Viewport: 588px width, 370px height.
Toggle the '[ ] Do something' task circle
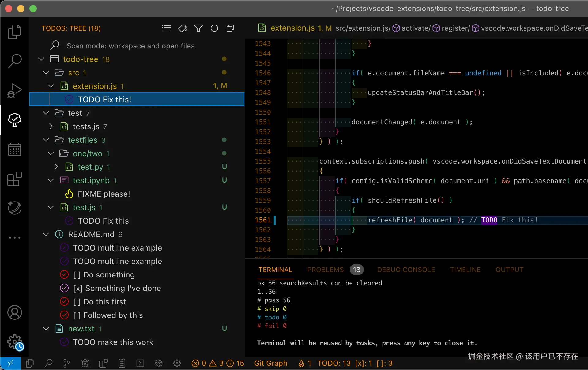[64, 275]
